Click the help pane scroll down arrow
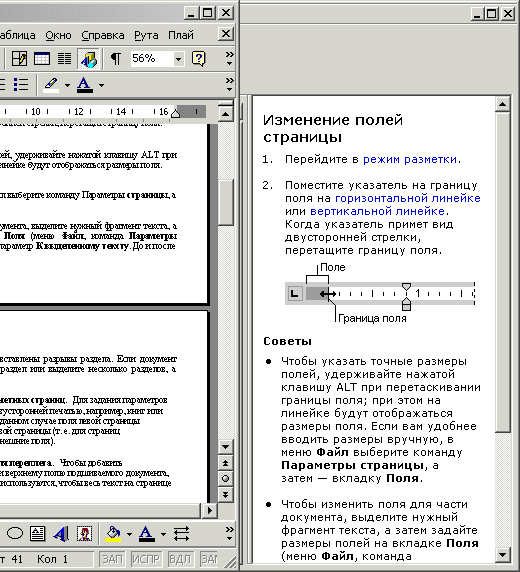 [502, 555]
